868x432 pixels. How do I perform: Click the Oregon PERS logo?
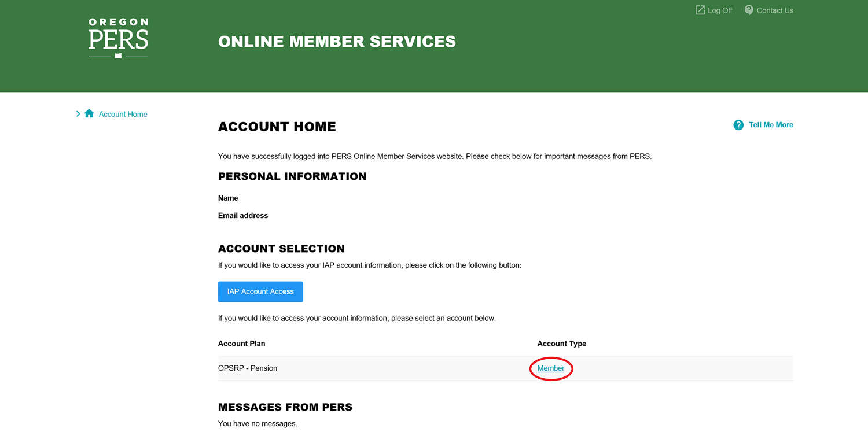point(119,38)
